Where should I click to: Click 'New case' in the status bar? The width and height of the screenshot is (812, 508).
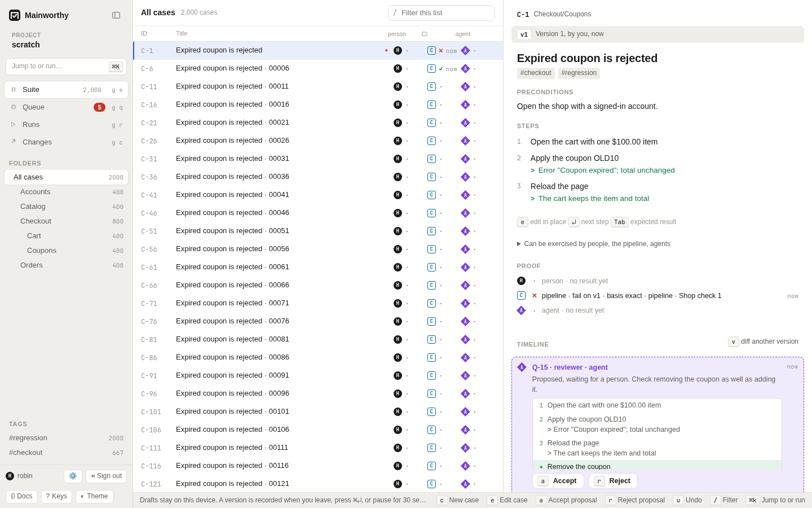pyautogui.click(x=458, y=500)
